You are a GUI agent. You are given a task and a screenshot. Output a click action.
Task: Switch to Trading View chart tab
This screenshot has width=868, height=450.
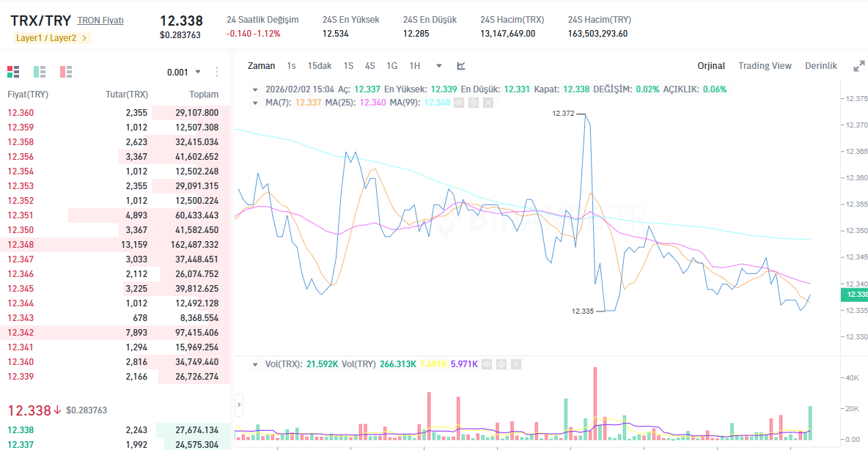(x=765, y=66)
